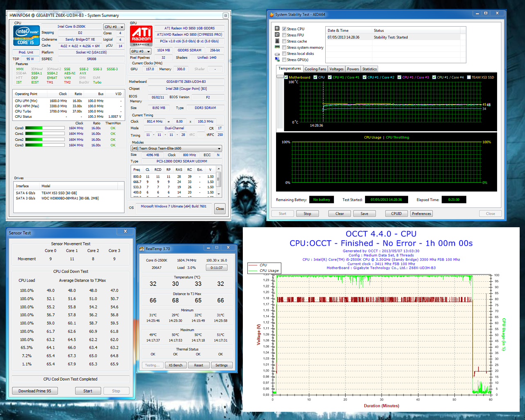The image size is (525, 420).
Task: Open AIDA64 Preferences
Action: coord(421,214)
